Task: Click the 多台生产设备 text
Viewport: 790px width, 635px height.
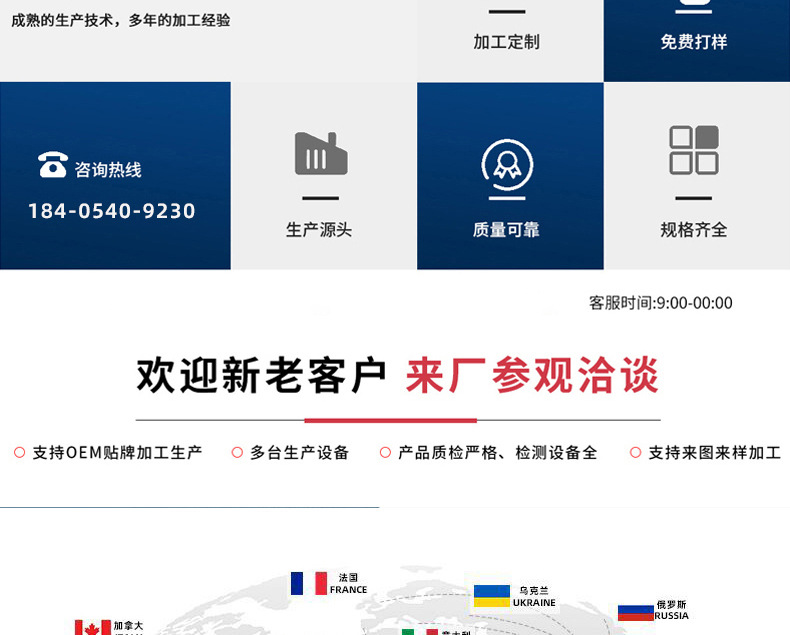Action: [x=299, y=453]
